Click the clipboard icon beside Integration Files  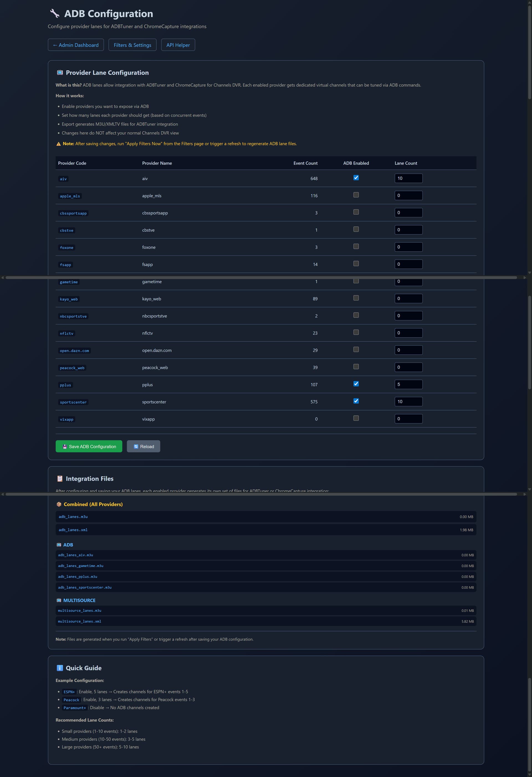60,479
